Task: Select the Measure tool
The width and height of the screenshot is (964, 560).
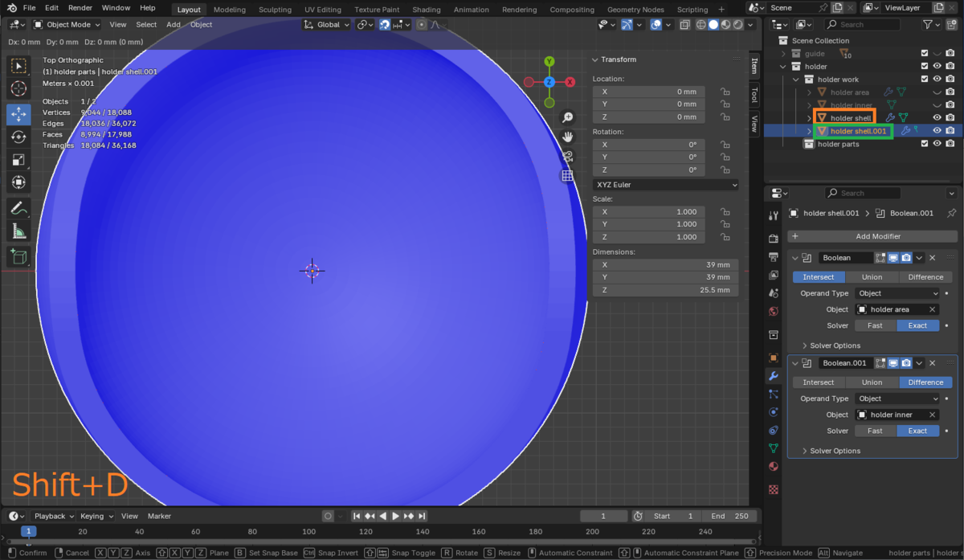Action: (x=19, y=231)
